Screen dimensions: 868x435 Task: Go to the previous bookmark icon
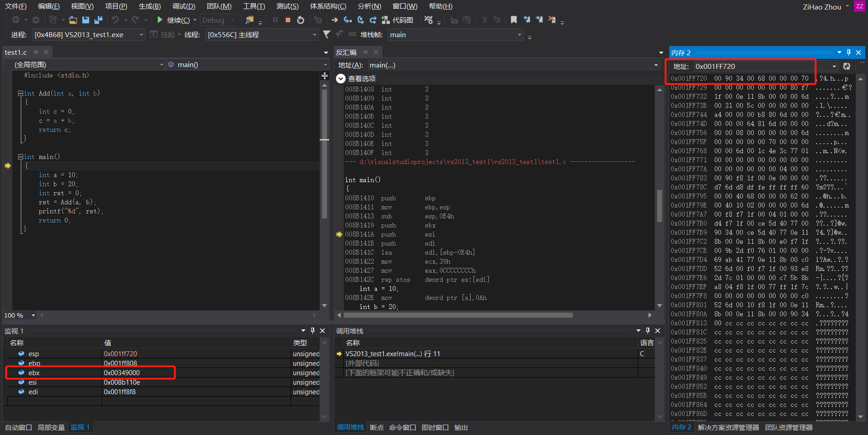click(x=527, y=20)
